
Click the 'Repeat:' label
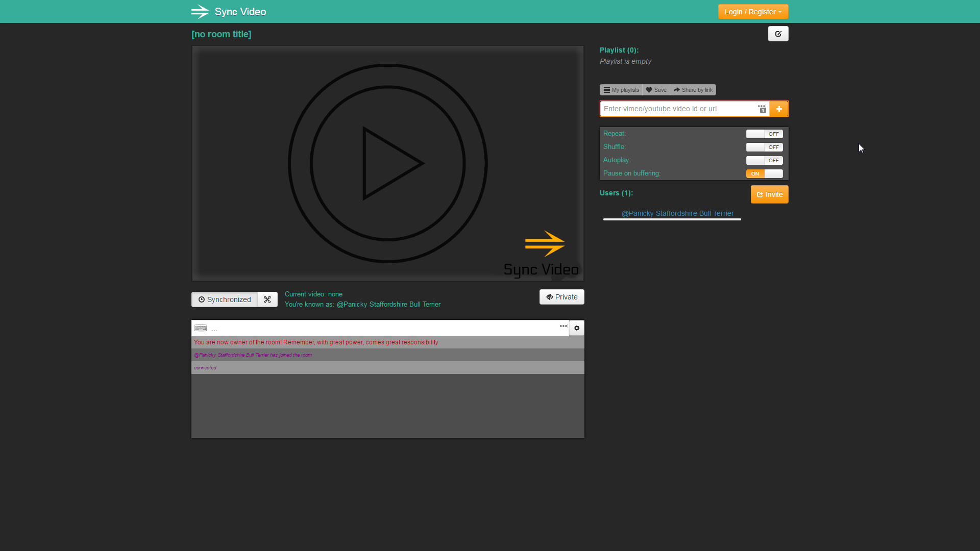click(x=615, y=133)
